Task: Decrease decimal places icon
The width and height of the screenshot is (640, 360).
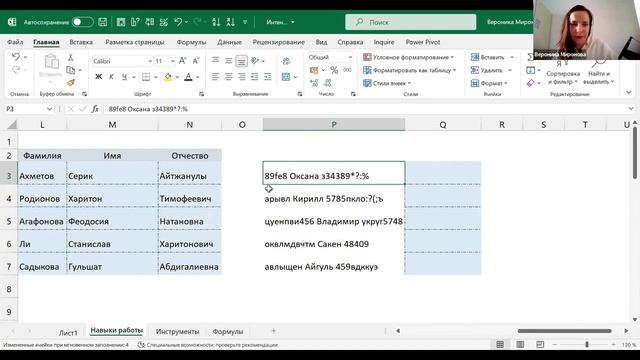Action: coord(328,83)
